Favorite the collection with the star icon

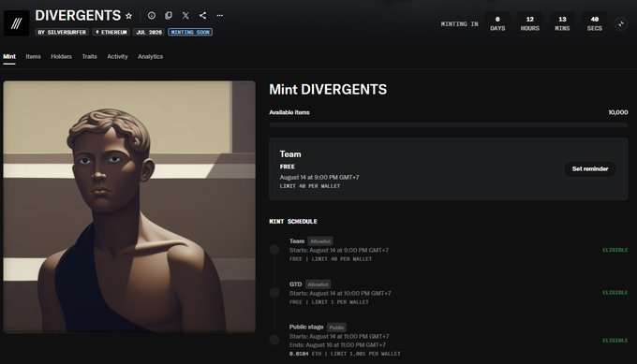pos(128,16)
